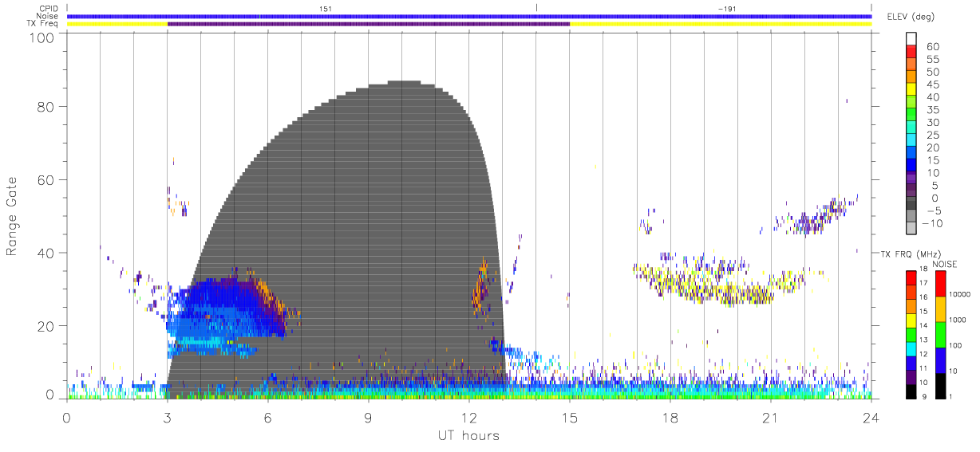
Task: Click the 55 label on ELEV scale
Action: [x=932, y=59]
